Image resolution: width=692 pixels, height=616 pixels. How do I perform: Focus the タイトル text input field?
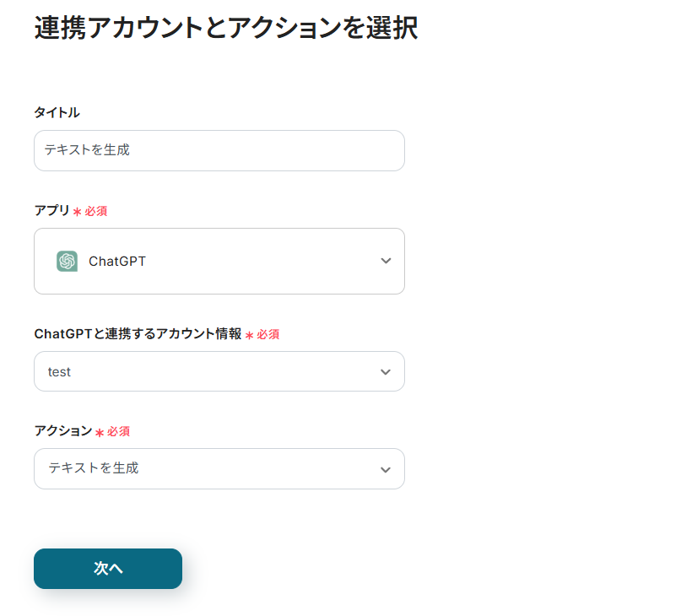pyautogui.click(x=219, y=150)
